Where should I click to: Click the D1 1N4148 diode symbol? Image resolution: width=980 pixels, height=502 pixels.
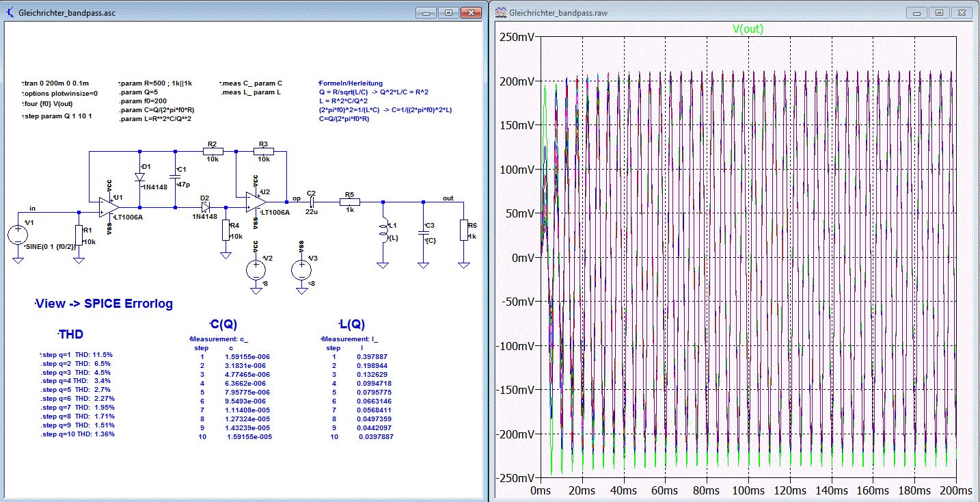click(x=139, y=176)
